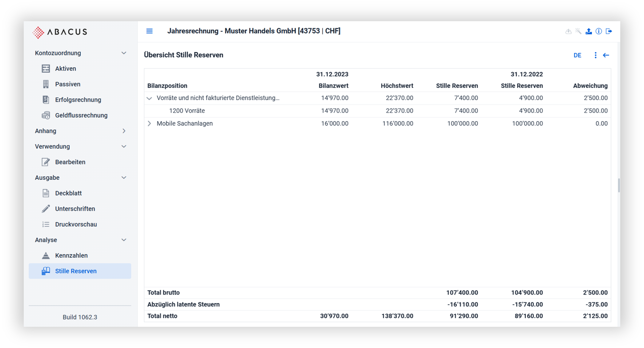
Task: Click the magic wand icon
Action: coord(578,31)
